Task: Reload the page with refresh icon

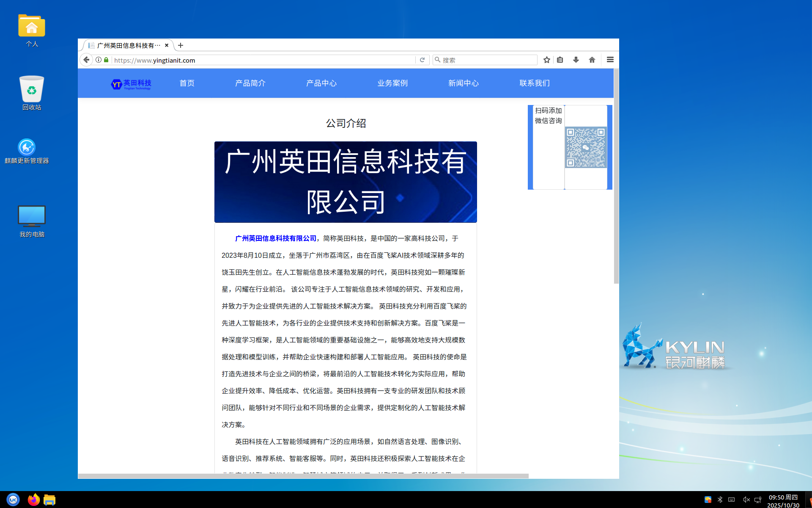Action: point(422,60)
